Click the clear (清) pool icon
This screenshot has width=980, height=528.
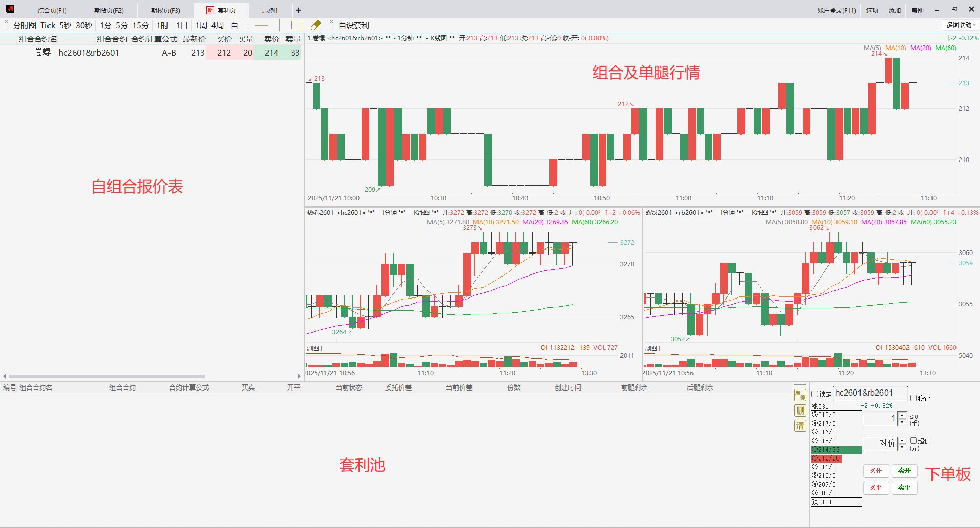pos(800,426)
